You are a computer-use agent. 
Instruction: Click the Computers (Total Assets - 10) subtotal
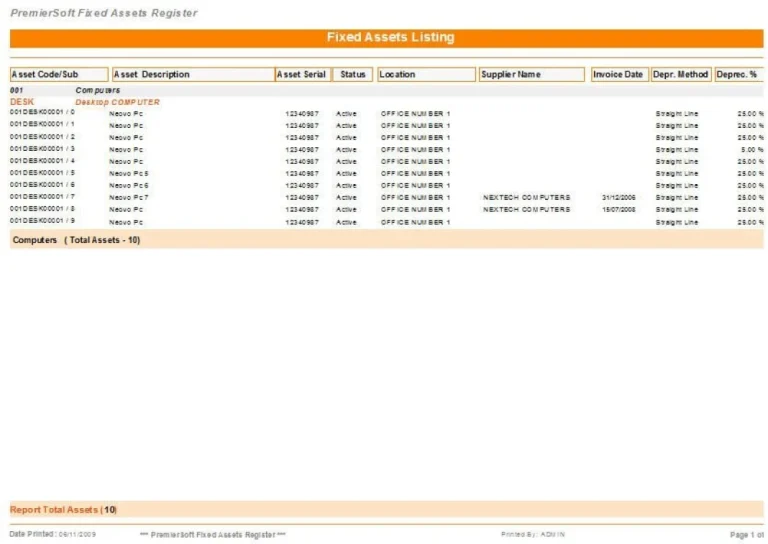(76, 240)
